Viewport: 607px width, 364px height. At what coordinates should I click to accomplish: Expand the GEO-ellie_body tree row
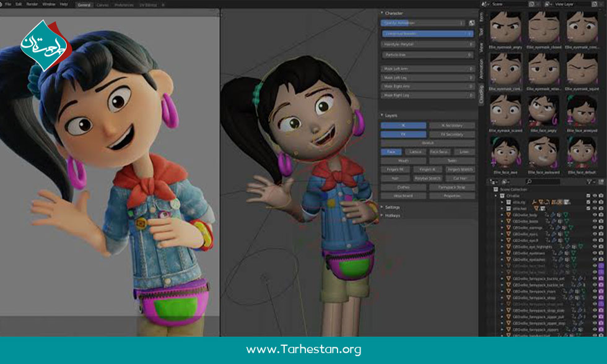point(502,215)
